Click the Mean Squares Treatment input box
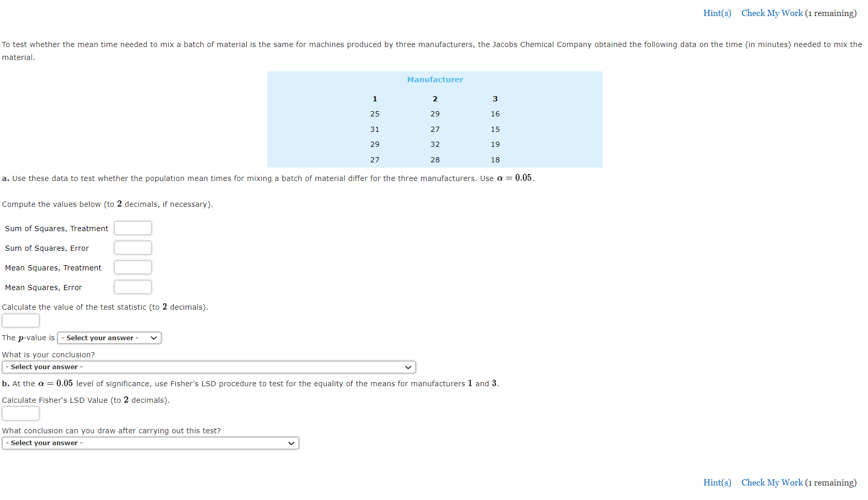This screenshot has height=500, width=868. pyautogui.click(x=132, y=267)
